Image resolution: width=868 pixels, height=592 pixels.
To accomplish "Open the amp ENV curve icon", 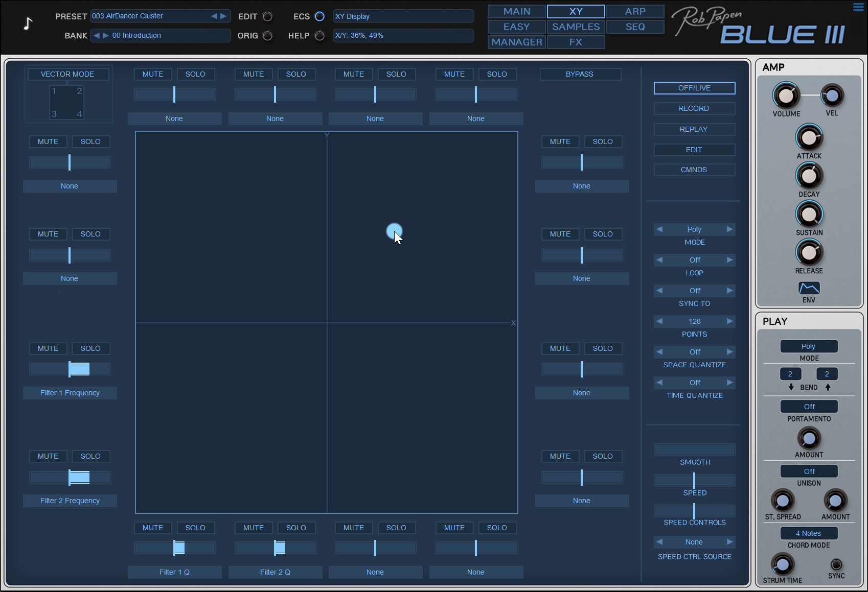I will [809, 288].
